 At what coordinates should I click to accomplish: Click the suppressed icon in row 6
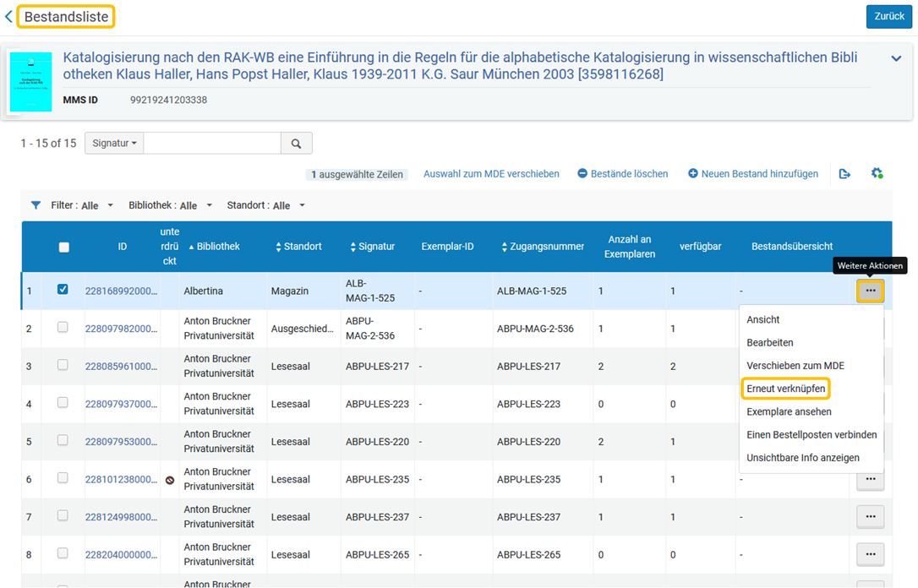tap(170, 480)
